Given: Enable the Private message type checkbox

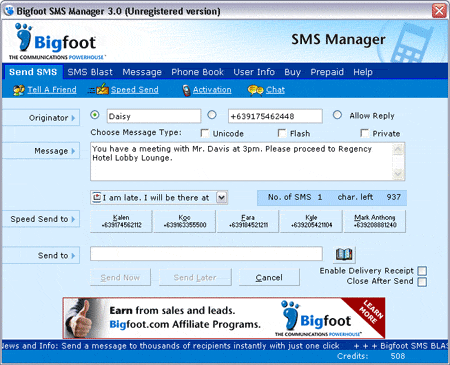Looking at the screenshot, I should tap(365, 133).
